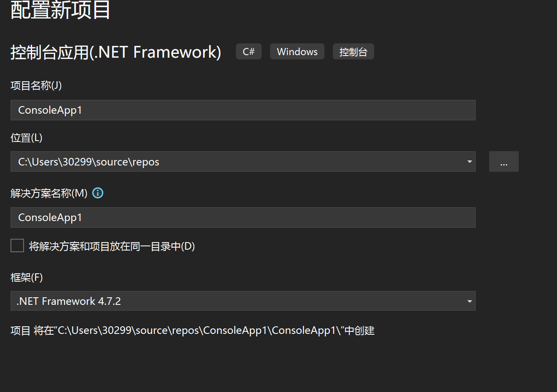
Task: Click the solution name info icon
Action: point(98,193)
